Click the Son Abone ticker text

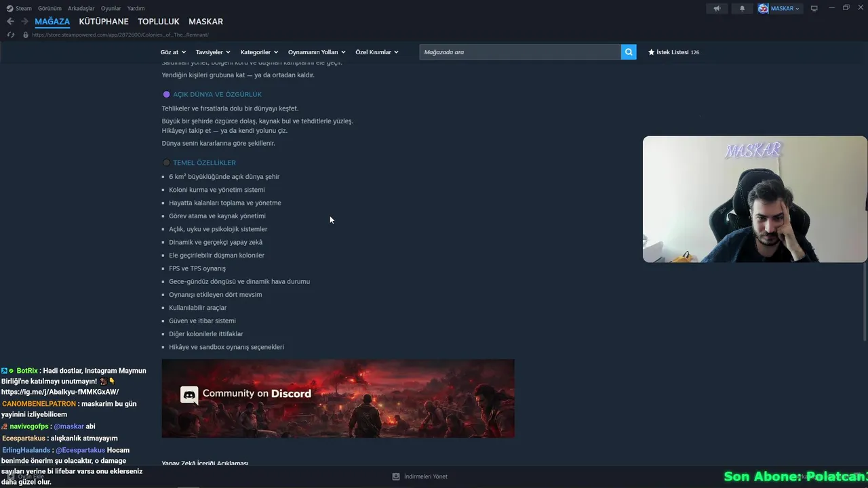[795, 476]
